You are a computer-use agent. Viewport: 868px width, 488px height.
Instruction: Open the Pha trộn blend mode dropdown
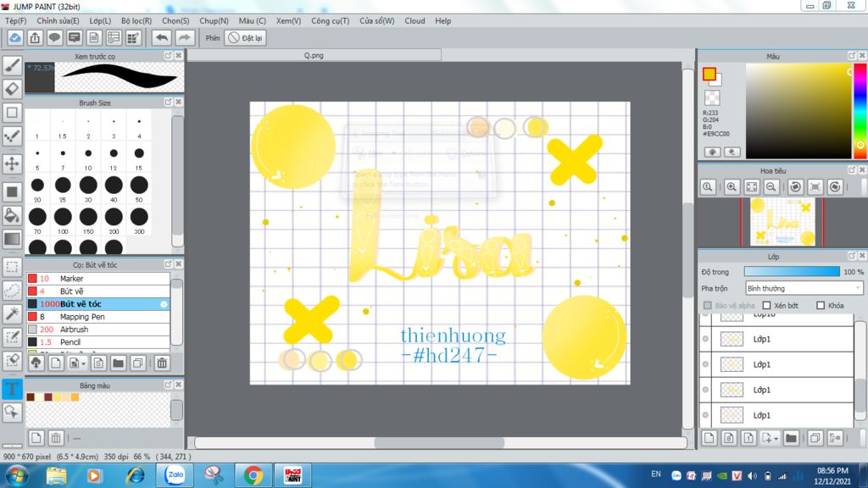point(804,288)
